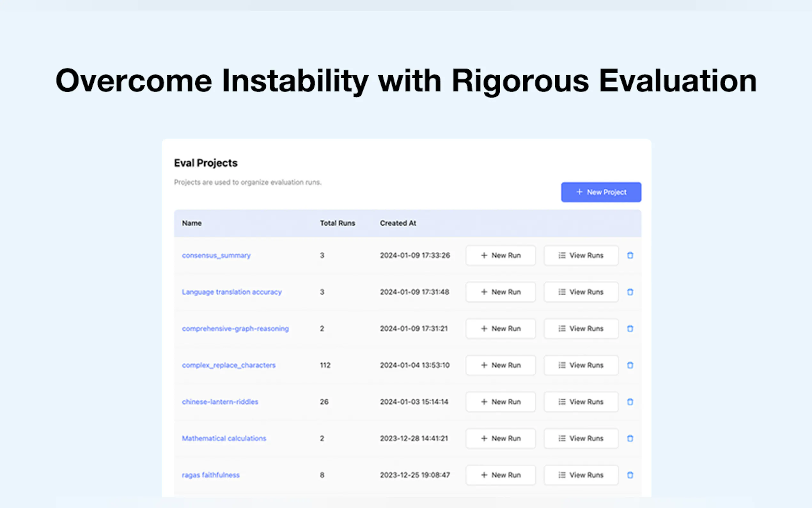Image resolution: width=812 pixels, height=508 pixels.
Task: Click the New Project button
Action: (x=601, y=192)
